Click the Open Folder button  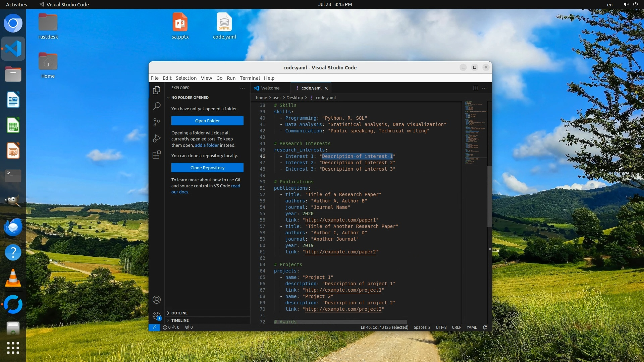point(207,121)
